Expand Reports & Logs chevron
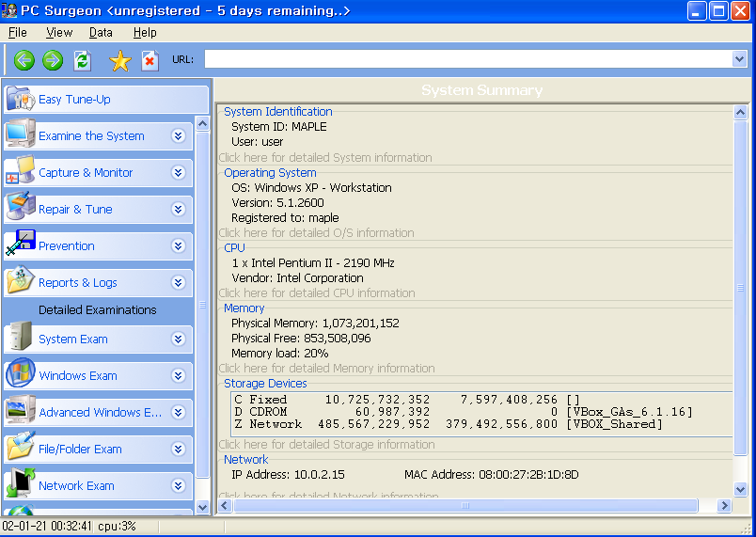The width and height of the screenshot is (756, 537). 179,282
